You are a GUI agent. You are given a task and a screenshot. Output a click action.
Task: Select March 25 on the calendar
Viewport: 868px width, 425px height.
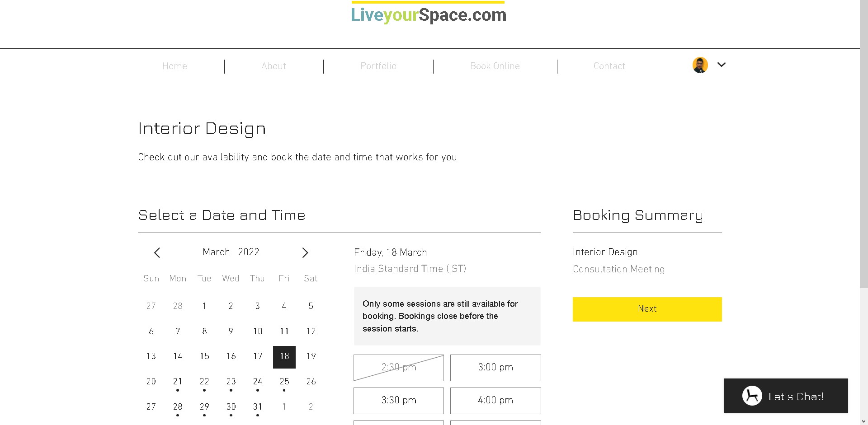coord(284,382)
